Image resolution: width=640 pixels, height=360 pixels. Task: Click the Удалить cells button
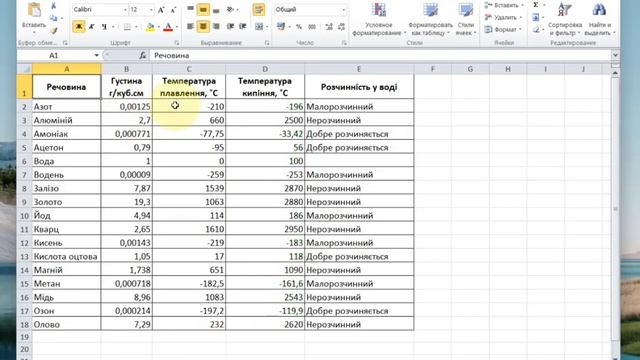click(x=504, y=18)
